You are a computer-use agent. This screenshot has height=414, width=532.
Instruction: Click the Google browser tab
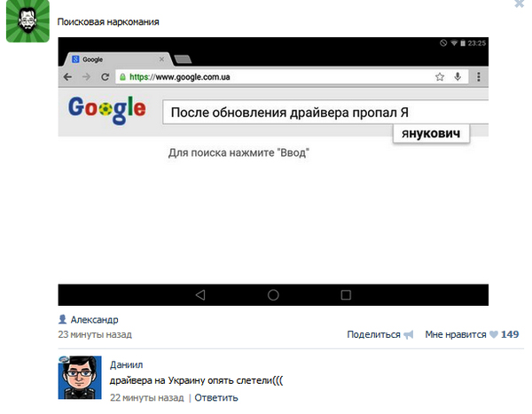(x=117, y=59)
